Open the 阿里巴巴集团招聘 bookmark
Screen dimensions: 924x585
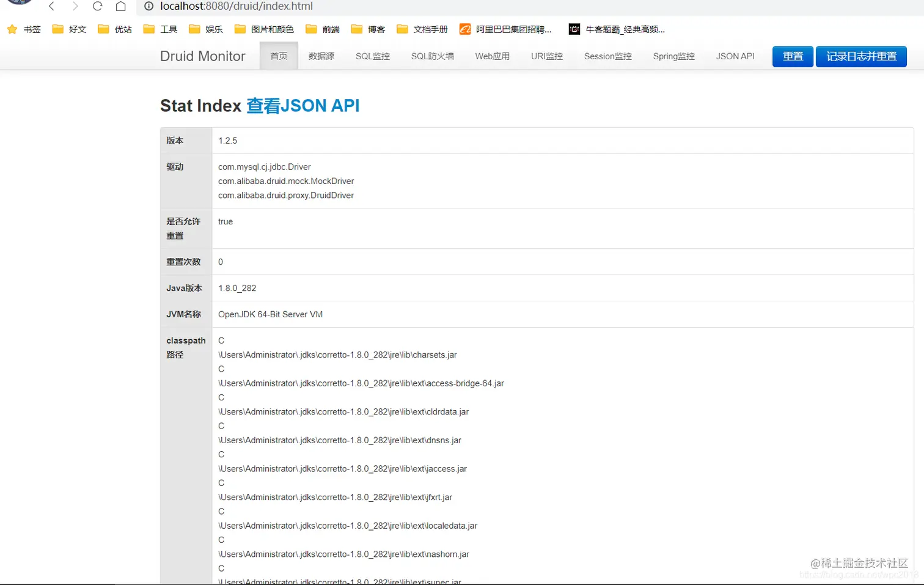(505, 29)
